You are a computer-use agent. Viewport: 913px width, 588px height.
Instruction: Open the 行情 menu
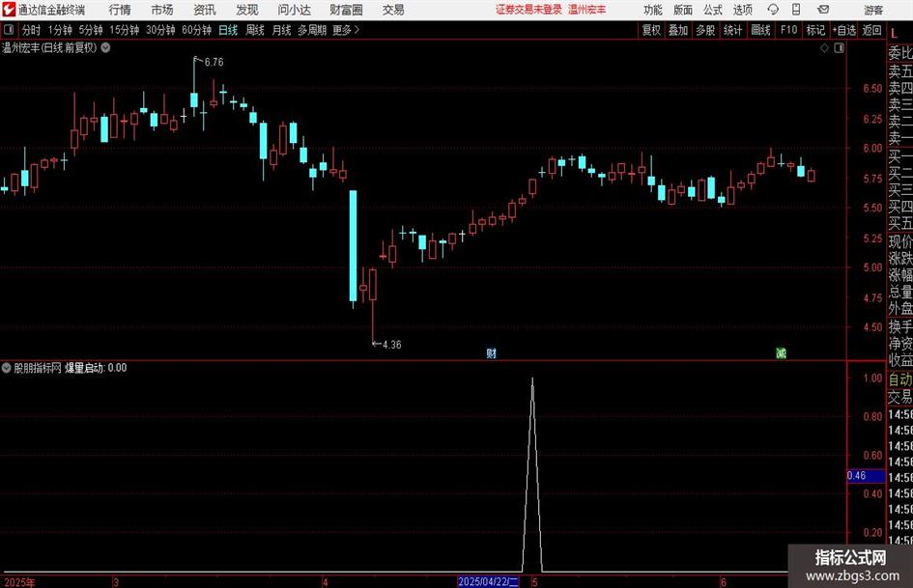(120, 10)
